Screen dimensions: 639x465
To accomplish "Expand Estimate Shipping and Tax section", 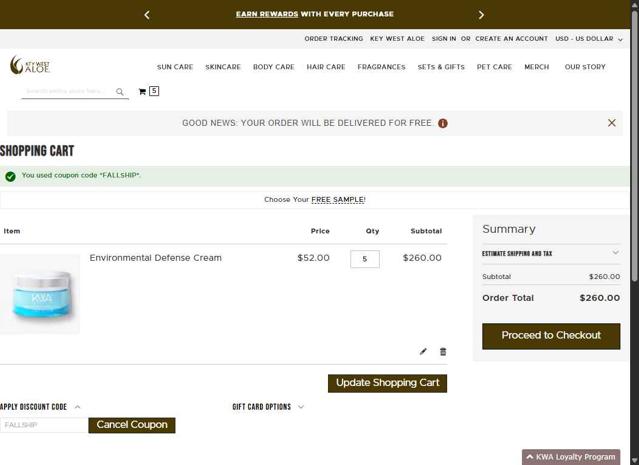I will click(x=551, y=253).
